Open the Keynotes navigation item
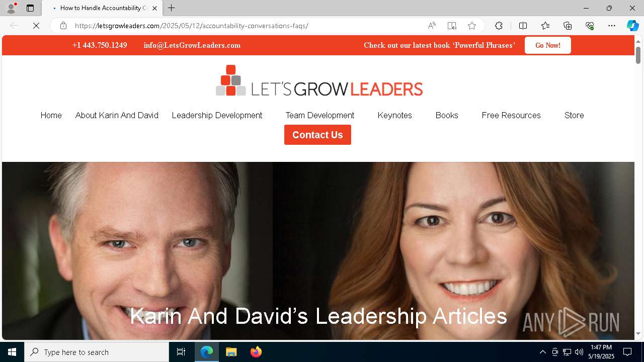 [x=394, y=115]
